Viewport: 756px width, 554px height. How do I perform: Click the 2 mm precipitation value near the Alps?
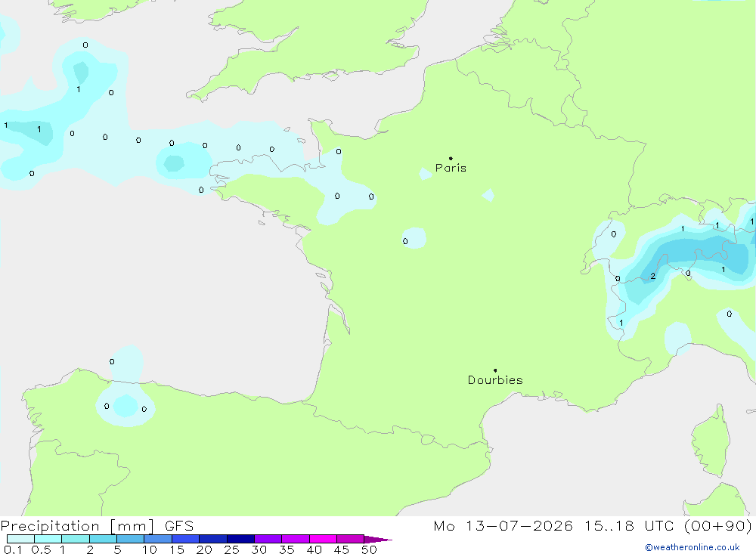click(x=653, y=277)
